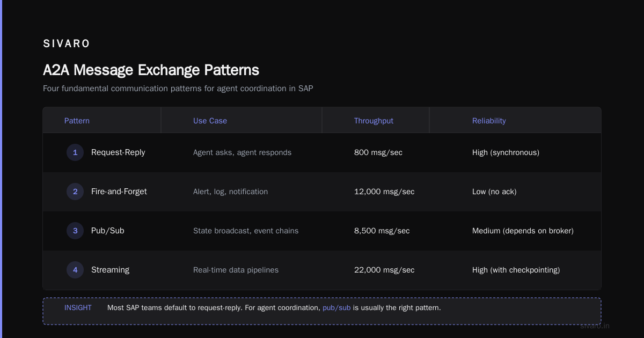Image resolution: width=644 pixels, height=338 pixels.
Task: Click the Real-time data pipelines use case
Action: (236, 270)
